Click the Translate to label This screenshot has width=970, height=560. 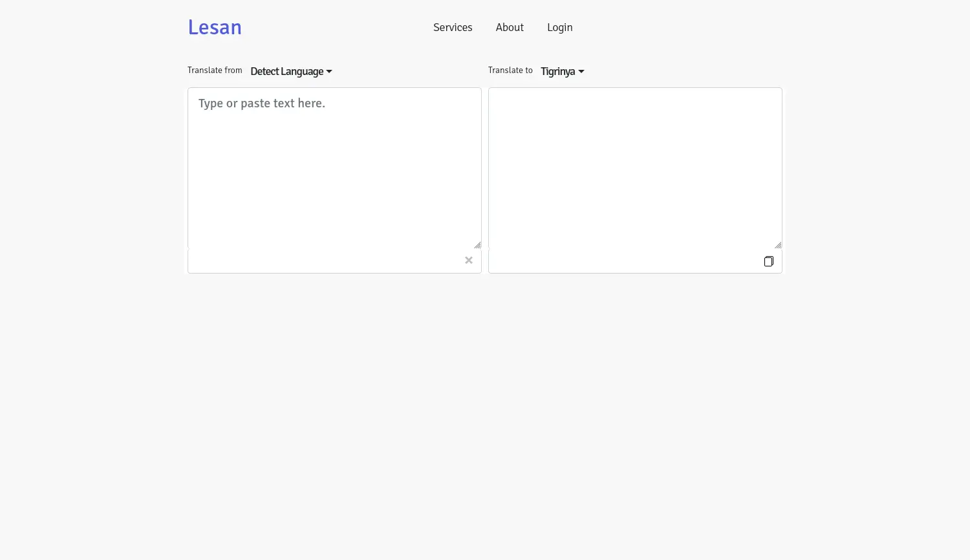[x=510, y=70]
